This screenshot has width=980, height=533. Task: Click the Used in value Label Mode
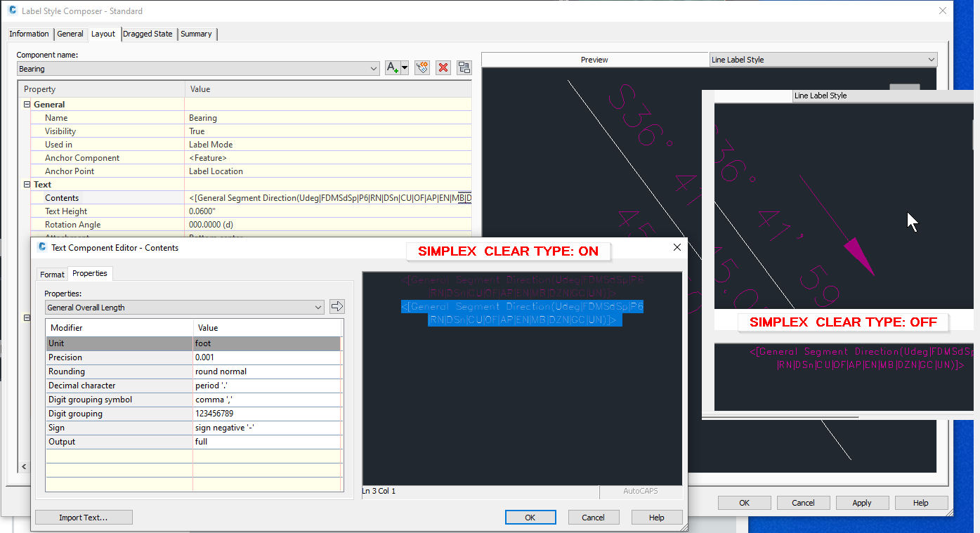point(211,145)
